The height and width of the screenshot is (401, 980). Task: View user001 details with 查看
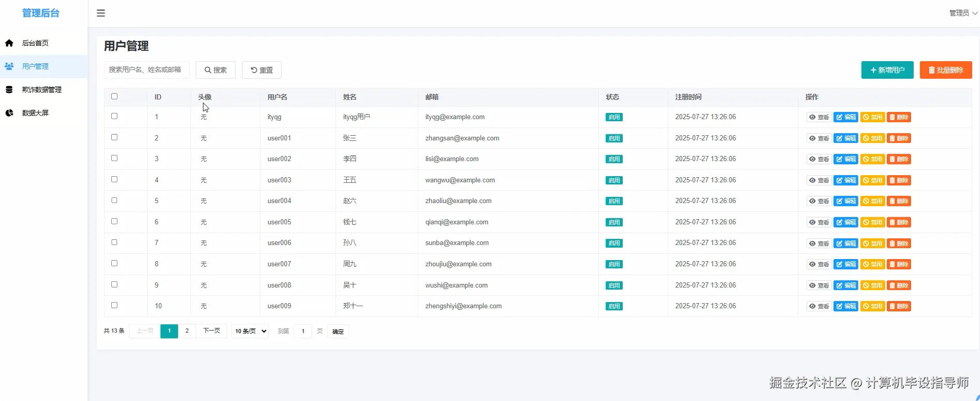point(819,138)
